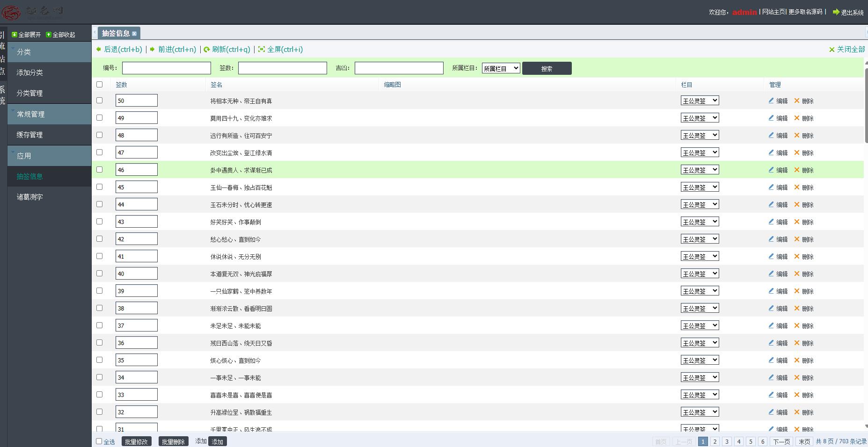Click the 编号 input field
The width and height of the screenshot is (868, 447).
coord(166,68)
